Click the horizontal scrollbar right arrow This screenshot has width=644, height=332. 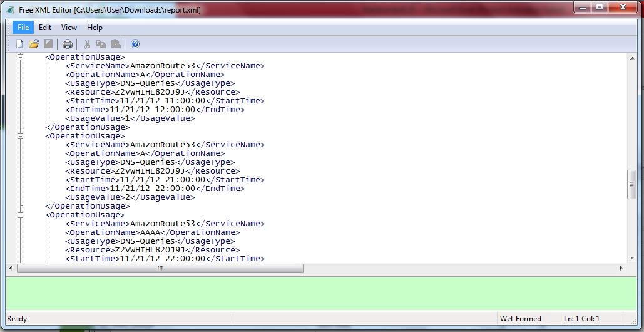tap(621, 268)
